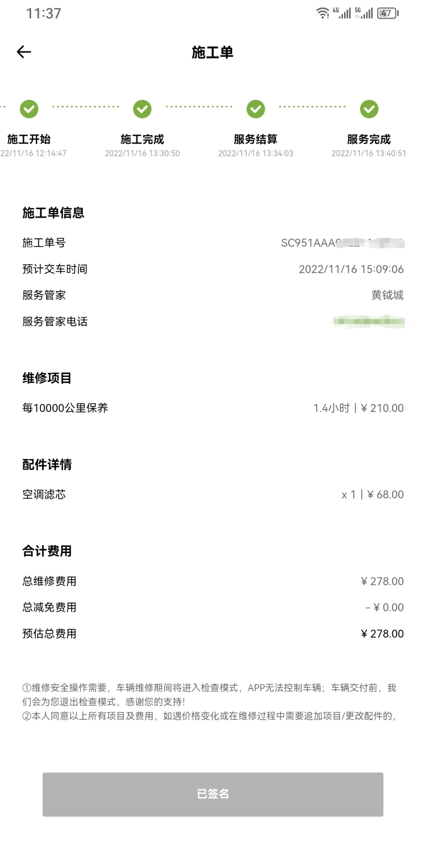Click the 已签名 button
This screenshot has width=425, height=868.
pos(213,794)
